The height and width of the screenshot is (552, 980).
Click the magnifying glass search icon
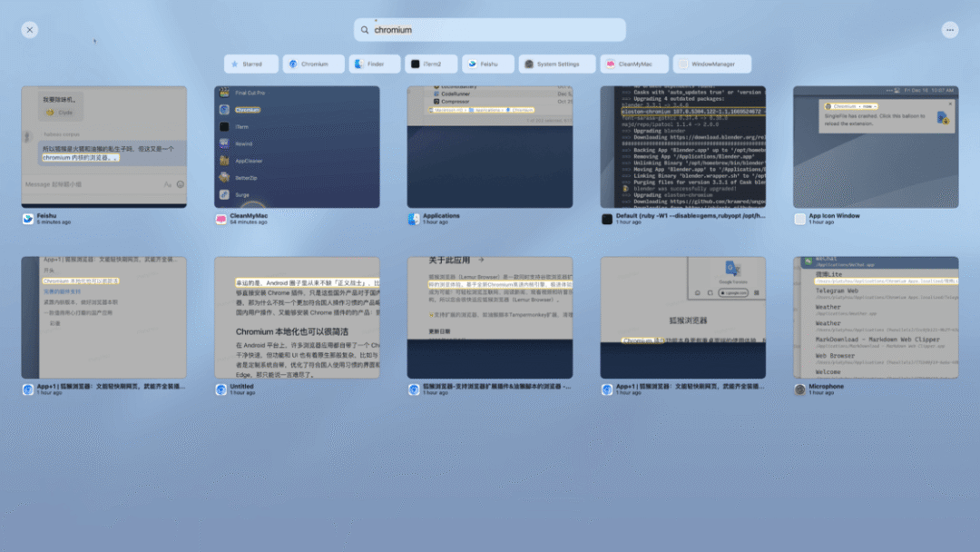pyautogui.click(x=365, y=30)
